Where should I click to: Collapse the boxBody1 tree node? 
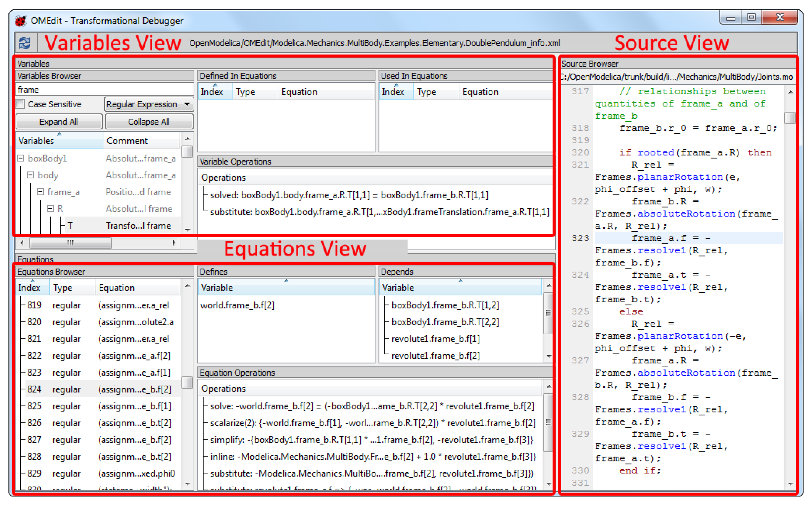pos(21,158)
